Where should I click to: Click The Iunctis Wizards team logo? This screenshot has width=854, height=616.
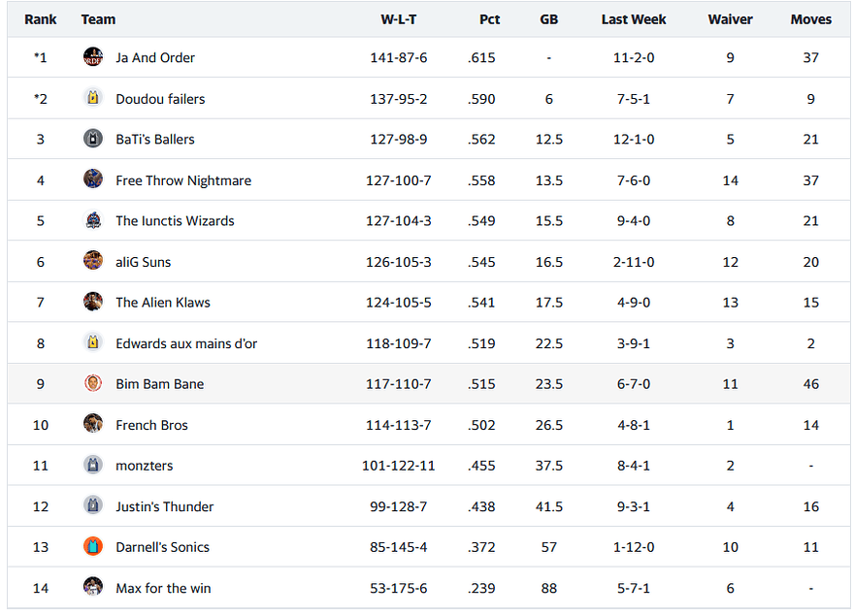(93, 220)
